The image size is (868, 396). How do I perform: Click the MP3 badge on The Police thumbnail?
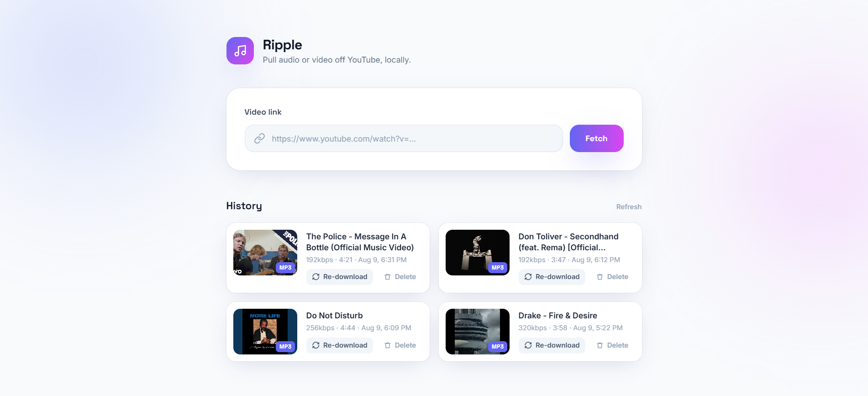285,268
